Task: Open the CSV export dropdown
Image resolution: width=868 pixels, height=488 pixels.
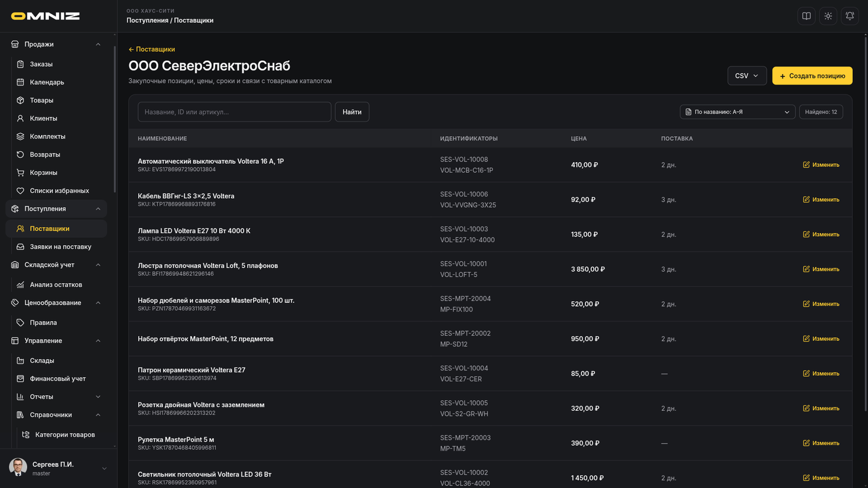Action: point(747,76)
